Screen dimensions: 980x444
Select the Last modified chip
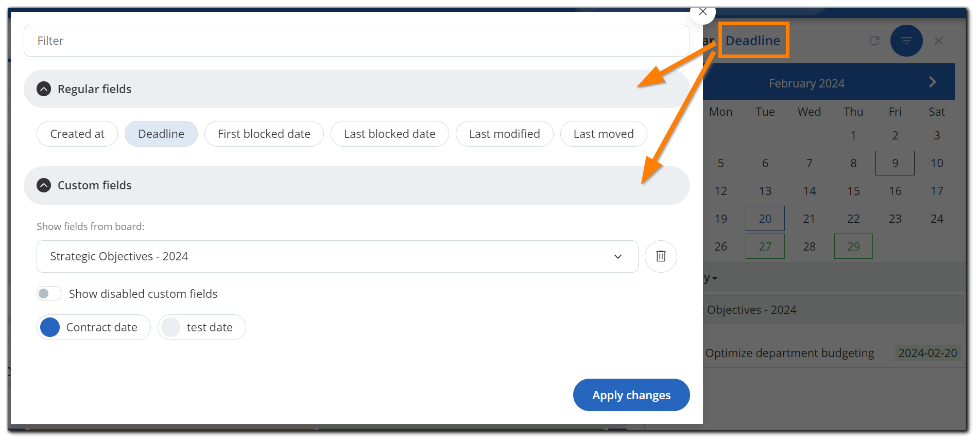point(505,134)
